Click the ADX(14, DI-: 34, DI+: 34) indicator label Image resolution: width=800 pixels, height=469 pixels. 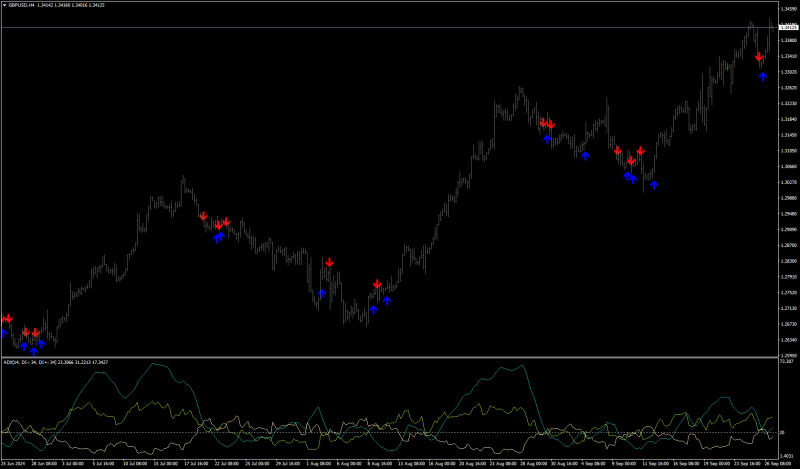[32, 362]
